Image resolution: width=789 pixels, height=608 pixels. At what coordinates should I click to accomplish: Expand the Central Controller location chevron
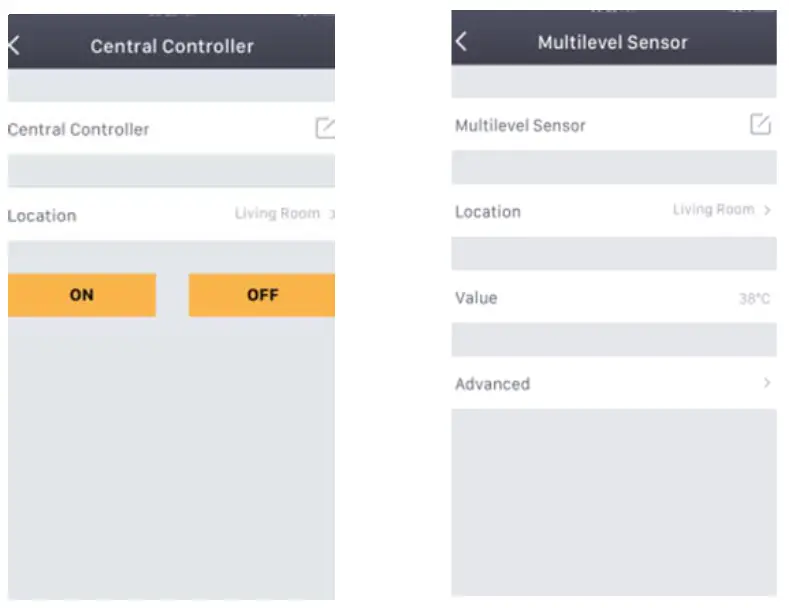(x=332, y=214)
